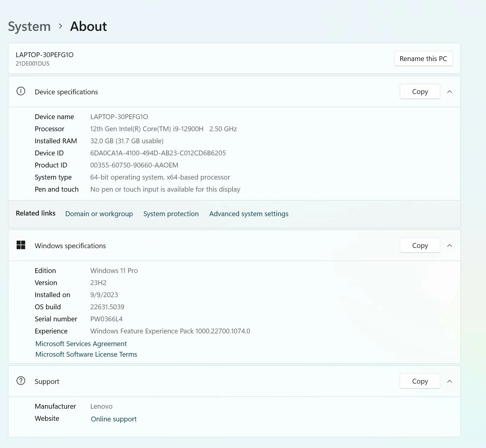This screenshot has height=448, width=486.
Task: Click the PC name heading LAPTOP-30PEFG1O
Action: (x=45, y=55)
